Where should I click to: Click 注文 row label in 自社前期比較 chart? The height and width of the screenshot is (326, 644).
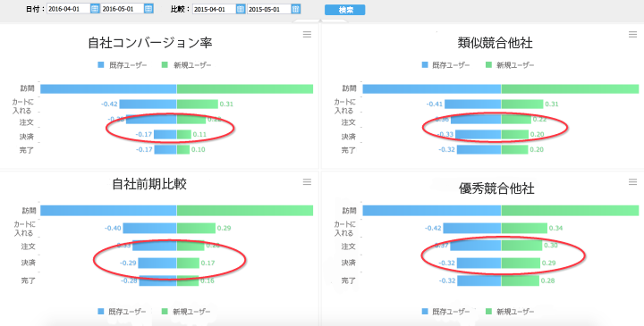29,247
